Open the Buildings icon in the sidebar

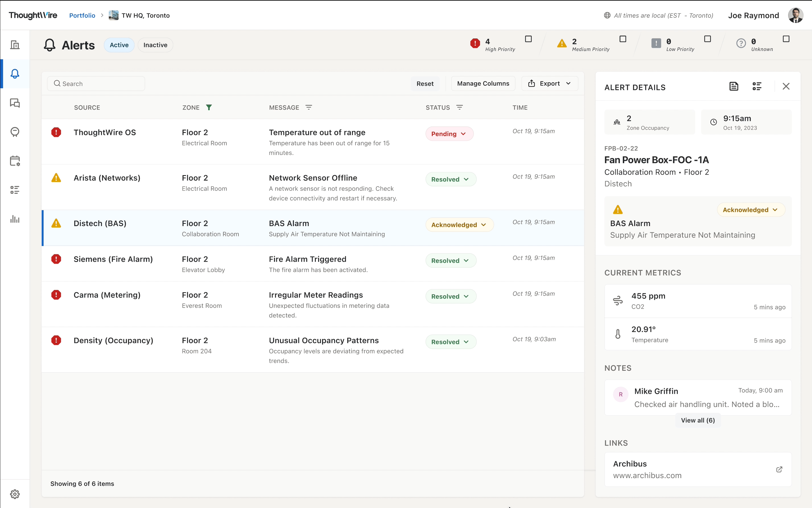(x=15, y=45)
